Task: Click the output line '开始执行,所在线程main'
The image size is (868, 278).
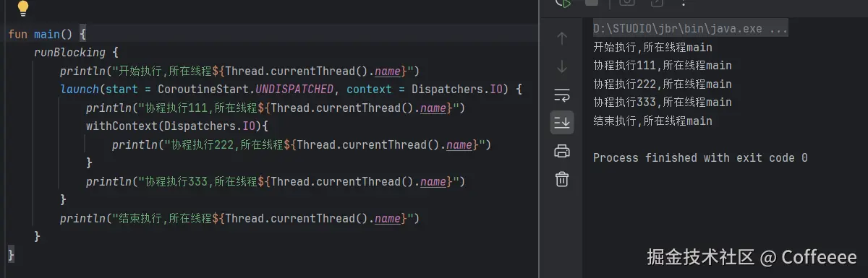Action: [x=652, y=47]
